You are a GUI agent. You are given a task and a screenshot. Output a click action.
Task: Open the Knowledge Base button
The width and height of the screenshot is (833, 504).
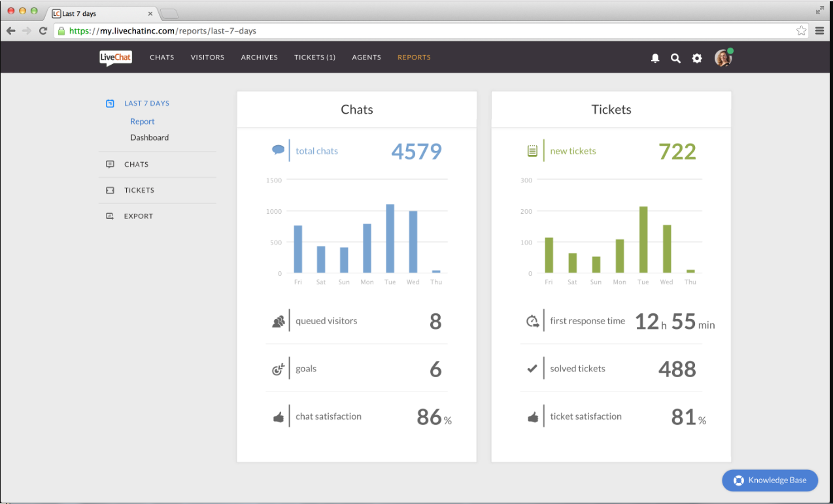(770, 480)
